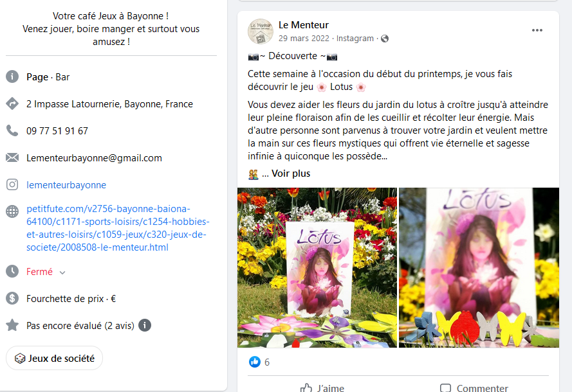Click the blue like reaction icon
Screen dimensions: 572x392
point(255,362)
